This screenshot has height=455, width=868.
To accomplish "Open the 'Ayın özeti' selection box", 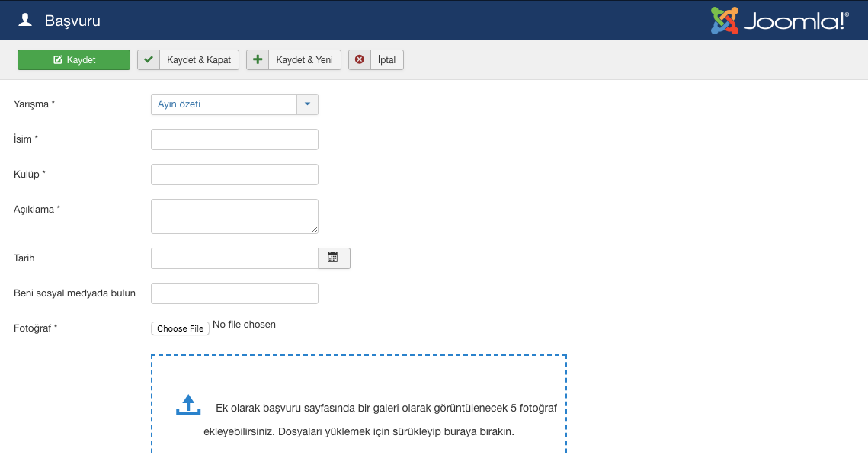I will click(x=224, y=104).
